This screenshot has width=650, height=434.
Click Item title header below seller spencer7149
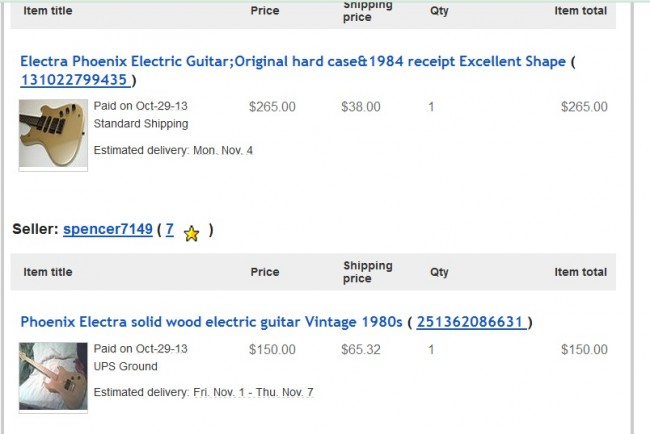pyautogui.click(x=48, y=272)
